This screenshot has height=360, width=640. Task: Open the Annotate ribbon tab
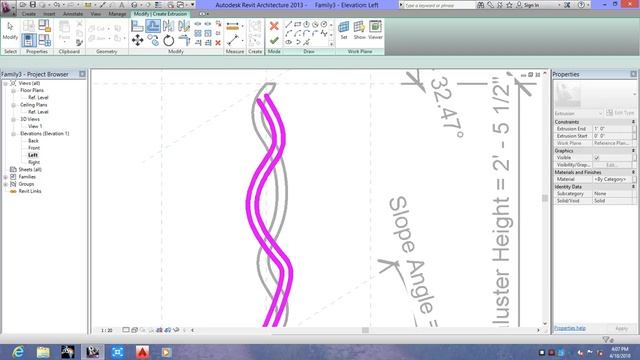pyautogui.click(x=73, y=14)
